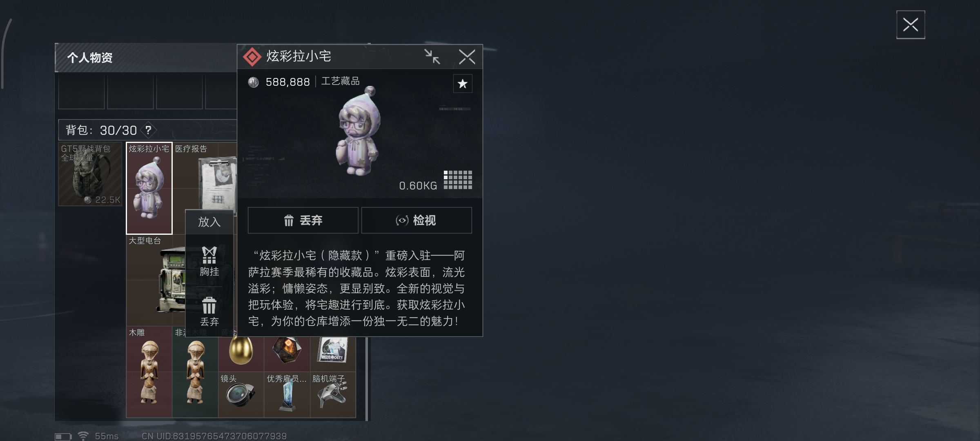The height and width of the screenshot is (441, 980).
Task: Select 放入 in the context menu
Action: [209, 222]
